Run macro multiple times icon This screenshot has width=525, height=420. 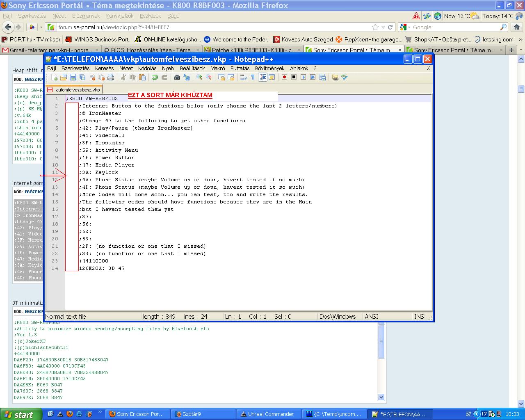click(x=313, y=77)
